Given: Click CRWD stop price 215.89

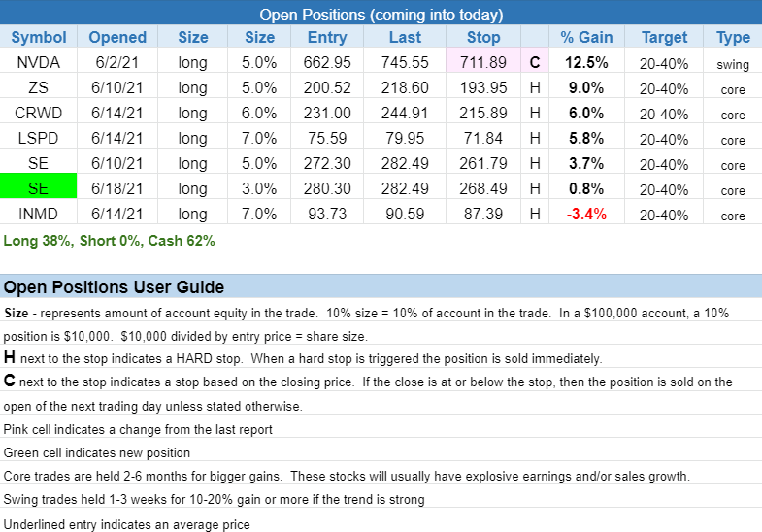Looking at the screenshot, I should coord(483,113).
